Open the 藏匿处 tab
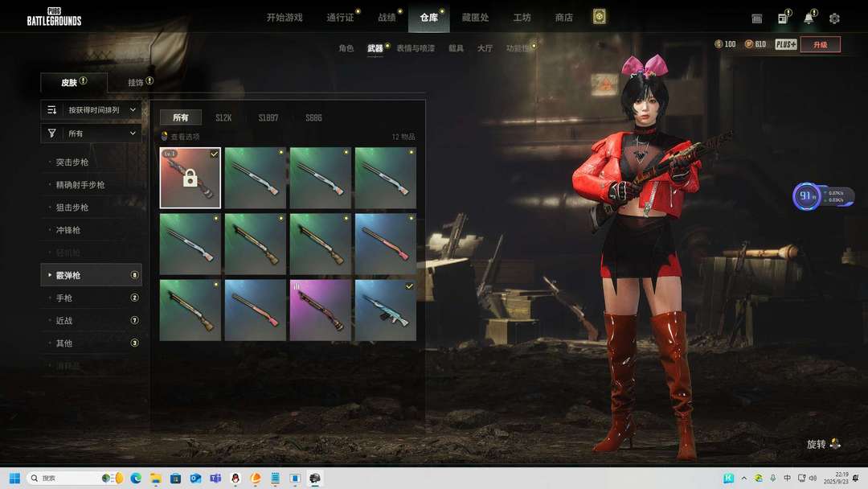This screenshot has width=868, height=489. 476,18
